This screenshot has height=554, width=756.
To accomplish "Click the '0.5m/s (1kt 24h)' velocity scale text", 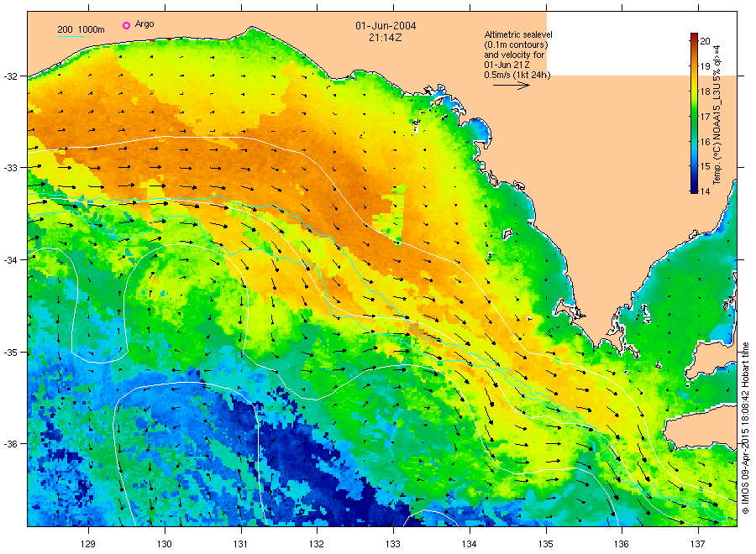I will (517, 76).
